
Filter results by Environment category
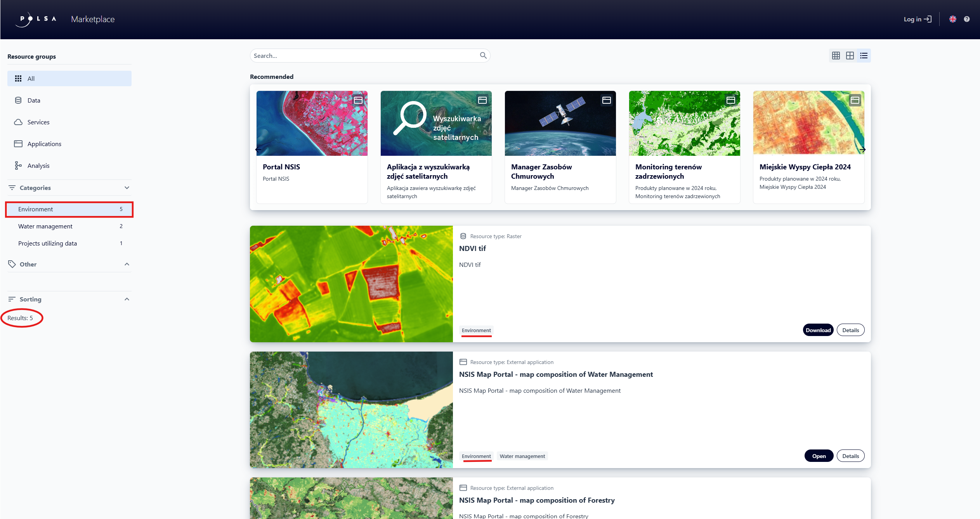tap(36, 209)
